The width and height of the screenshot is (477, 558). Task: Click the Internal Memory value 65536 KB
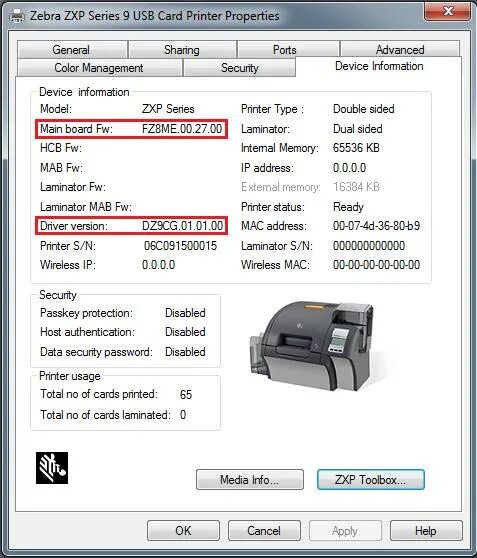coord(356,148)
